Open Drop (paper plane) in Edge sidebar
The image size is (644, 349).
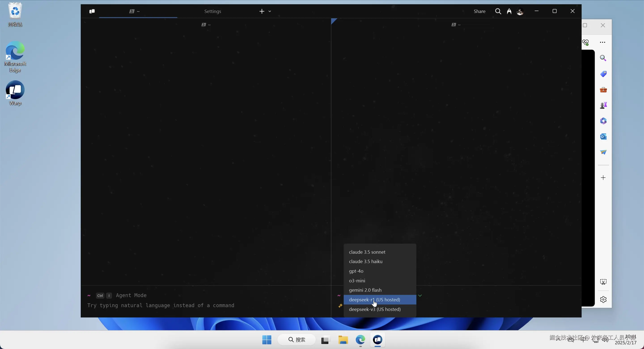[603, 152]
